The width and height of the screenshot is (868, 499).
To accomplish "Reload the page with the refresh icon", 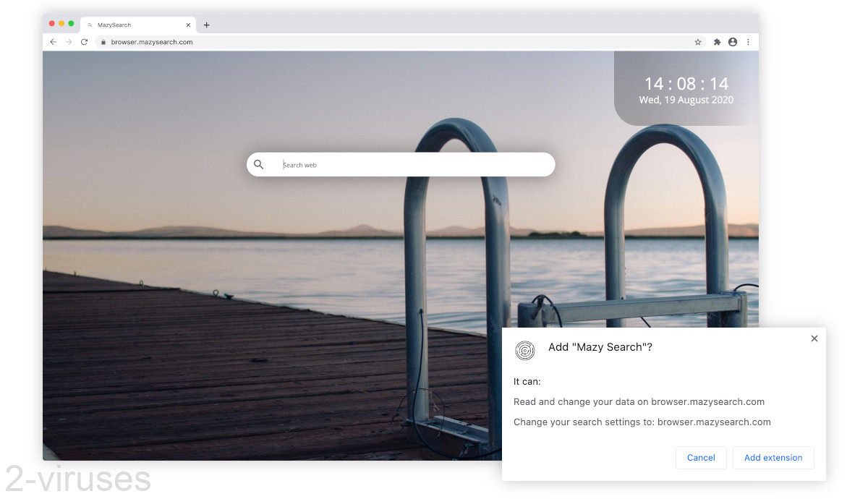I will 84,42.
